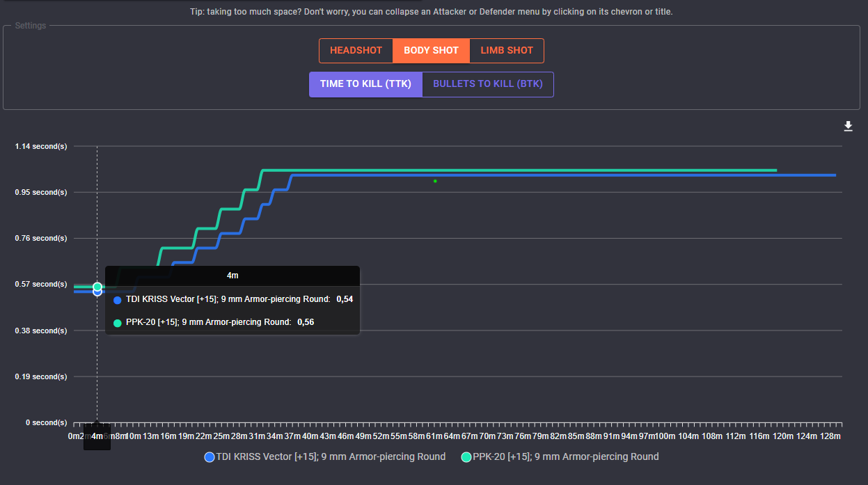Click the 82m distance label on x-axis

coord(559,436)
